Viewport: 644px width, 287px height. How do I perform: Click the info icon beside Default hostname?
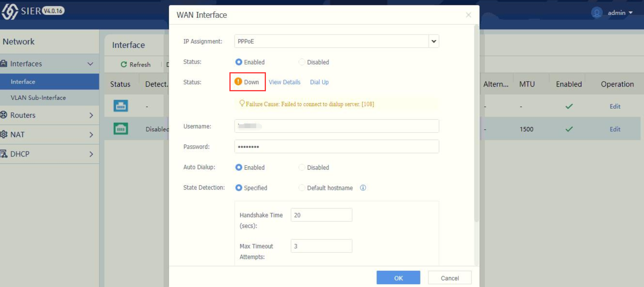click(363, 188)
